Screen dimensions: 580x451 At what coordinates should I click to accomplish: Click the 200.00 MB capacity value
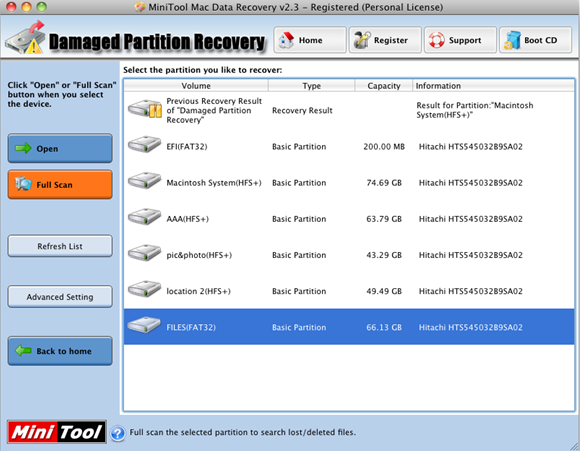click(384, 147)
